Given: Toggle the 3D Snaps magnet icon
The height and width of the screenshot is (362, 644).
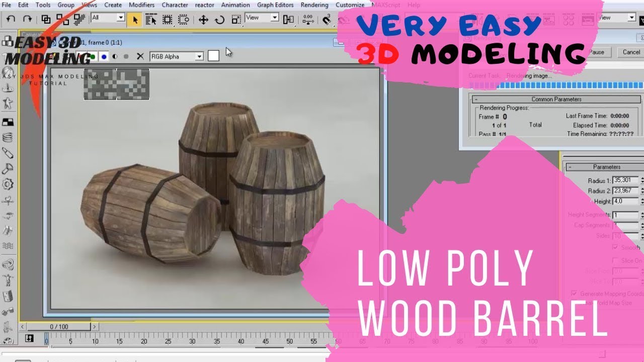Looking at the screenshot, I should tap(328, 20).
